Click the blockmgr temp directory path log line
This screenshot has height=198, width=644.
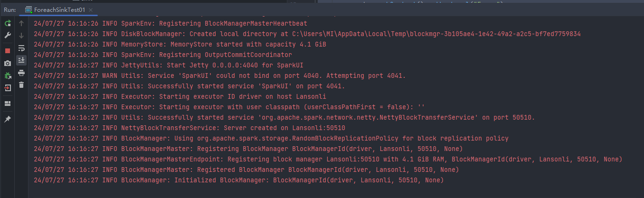[x=307, y=34]
